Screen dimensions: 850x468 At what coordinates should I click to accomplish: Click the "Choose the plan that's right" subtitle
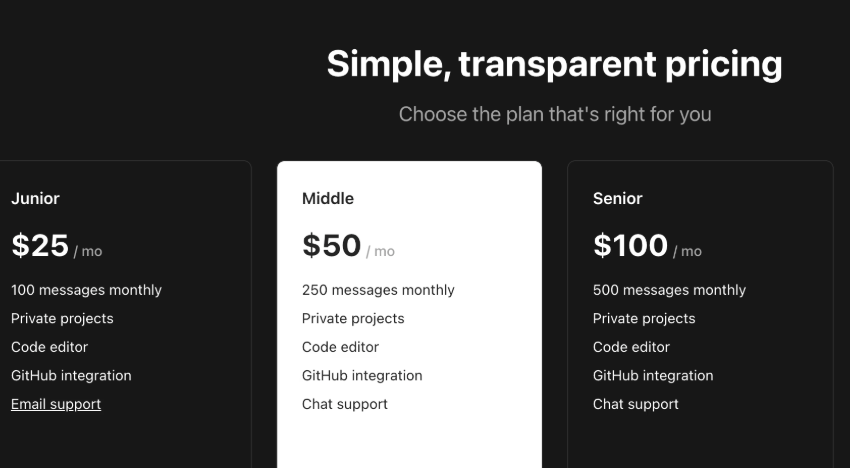(554, 114)
